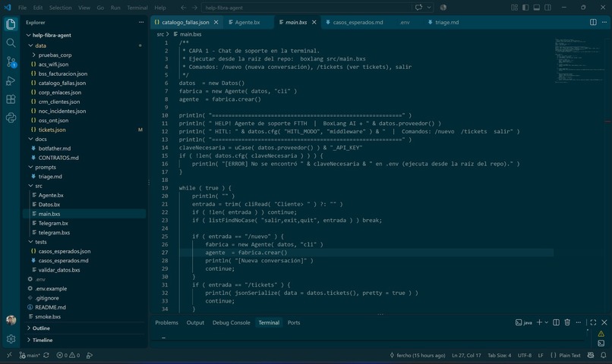Switch to catalogo_fallas.json tab

(x=185, y=22)
